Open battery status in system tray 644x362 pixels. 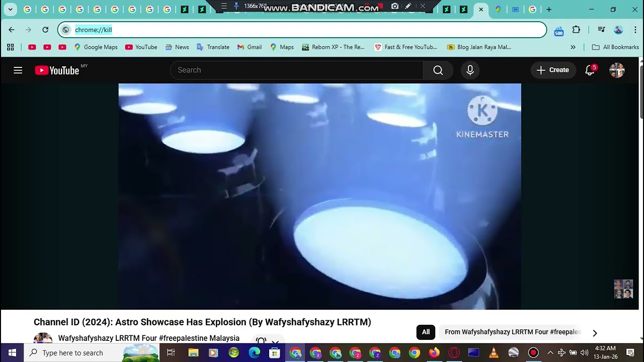(573, 352)
